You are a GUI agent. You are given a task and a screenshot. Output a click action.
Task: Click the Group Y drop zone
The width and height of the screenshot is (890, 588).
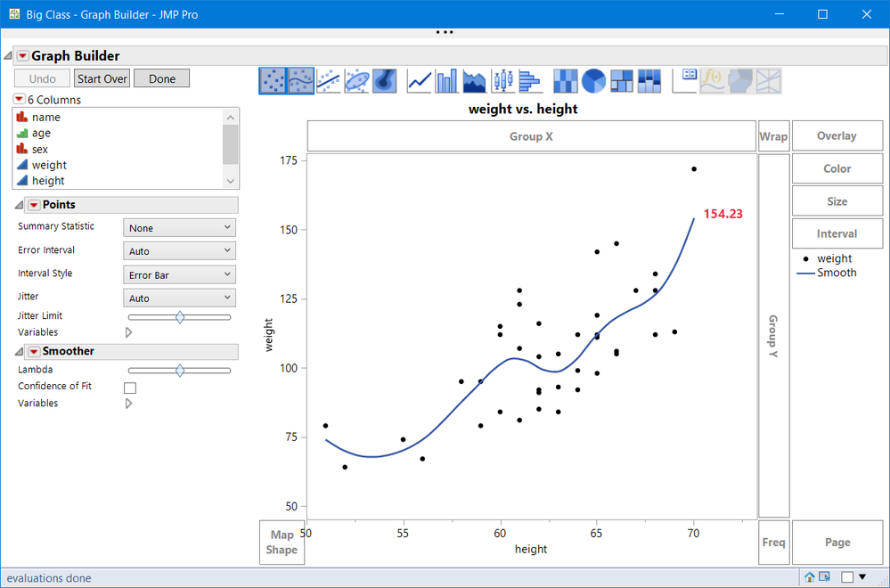pos(773,336)
